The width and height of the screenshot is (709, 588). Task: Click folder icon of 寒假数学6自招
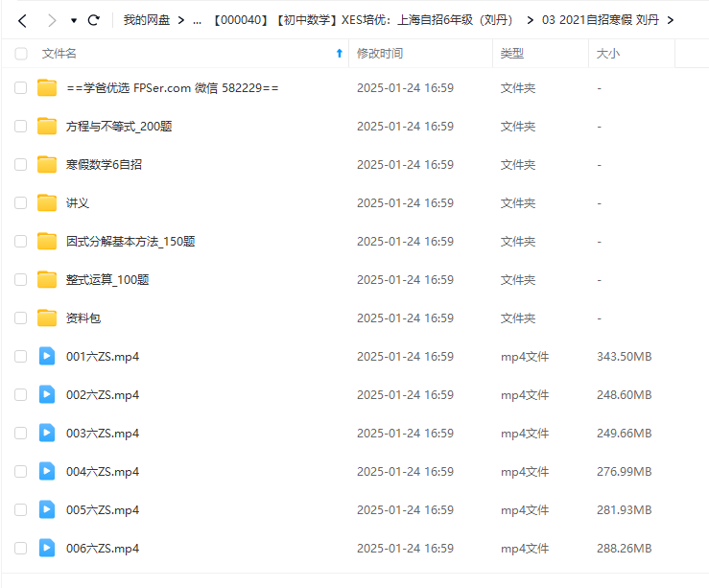click(47, 165)
